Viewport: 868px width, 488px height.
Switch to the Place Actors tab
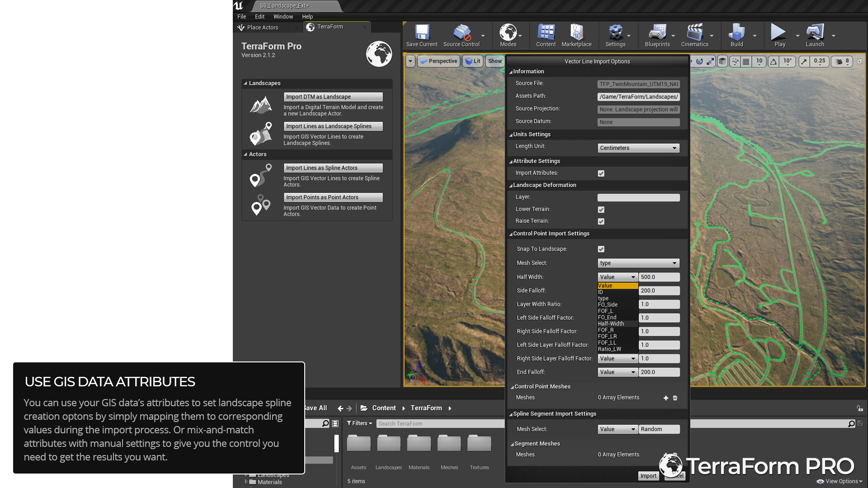coord(263,28)
